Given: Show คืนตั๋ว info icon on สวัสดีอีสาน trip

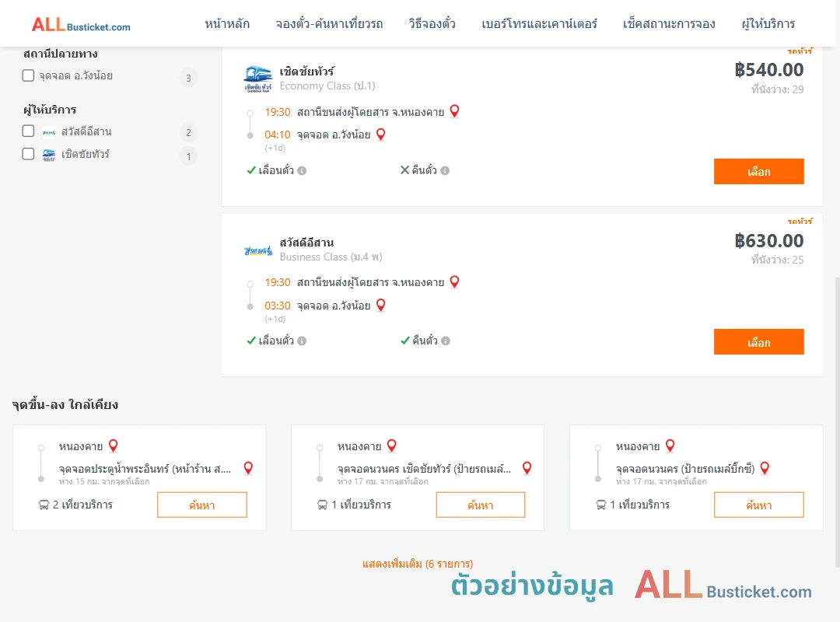Looking at the screenshot, I should [446, 341].
